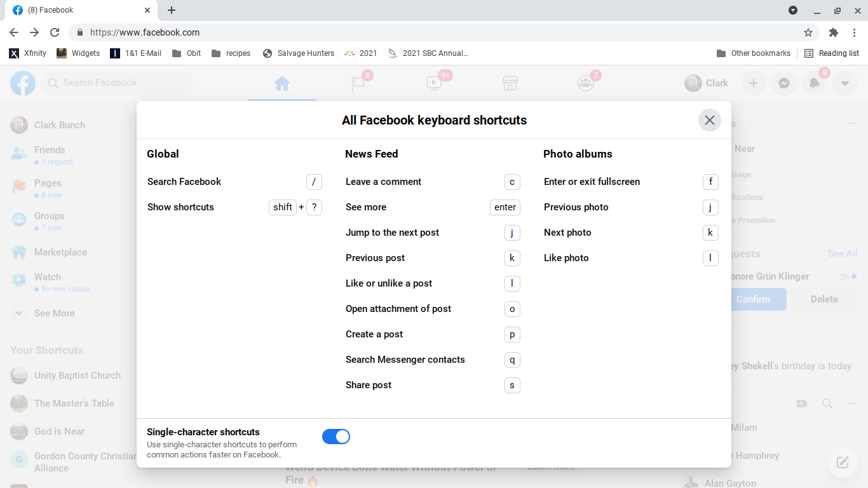The height and width of the screenshot is (488, 868).
Task: Click the plus Create icon
Action: coord(754,83)
